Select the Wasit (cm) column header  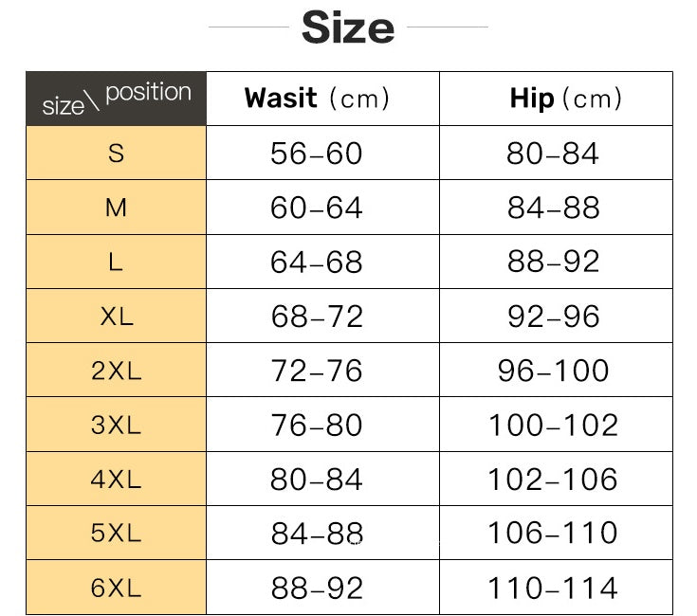[317, 99]
